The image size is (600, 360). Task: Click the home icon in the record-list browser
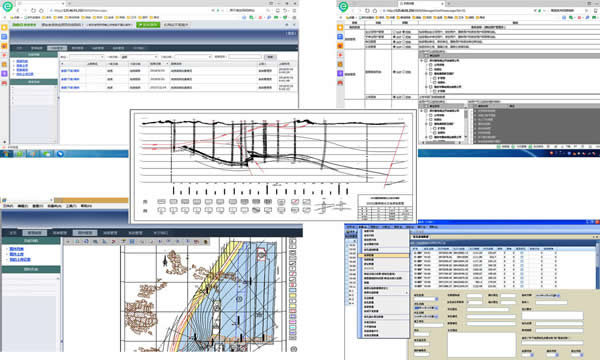click(x=41, y=11)
